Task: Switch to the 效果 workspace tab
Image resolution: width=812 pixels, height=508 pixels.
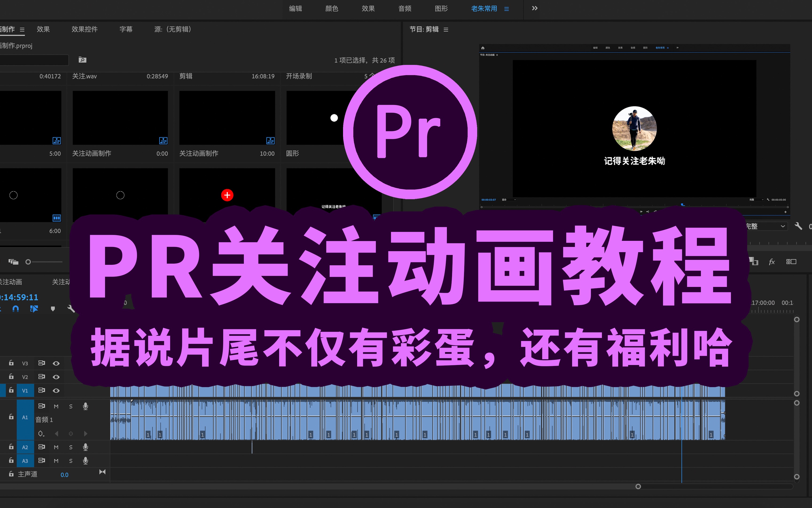Action: [368, 9]
